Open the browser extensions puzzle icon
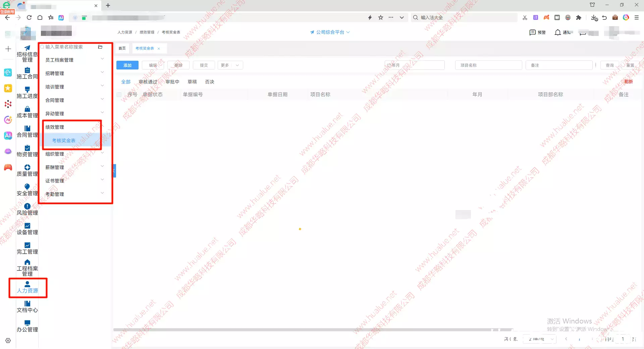This screenshot has width=644, height=349. click(x=579, y=17)
